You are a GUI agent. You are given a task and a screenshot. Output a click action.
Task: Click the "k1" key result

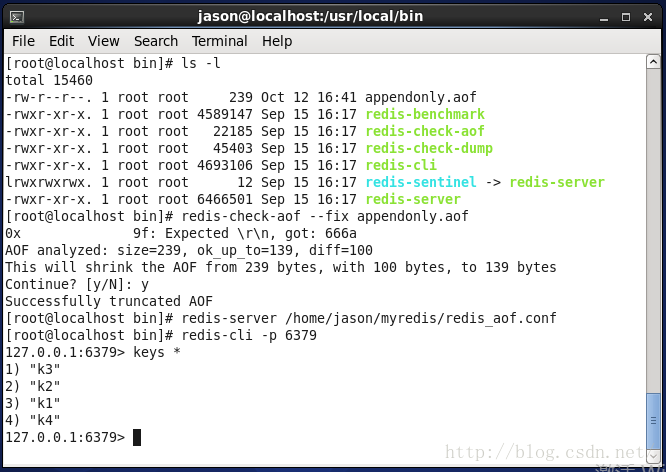[45, 403]
